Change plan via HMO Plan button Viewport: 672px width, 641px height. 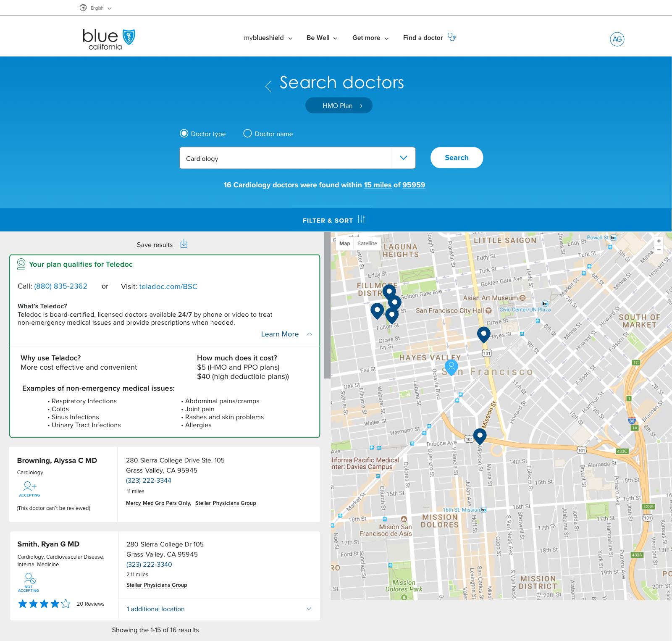tap(339, 105)
